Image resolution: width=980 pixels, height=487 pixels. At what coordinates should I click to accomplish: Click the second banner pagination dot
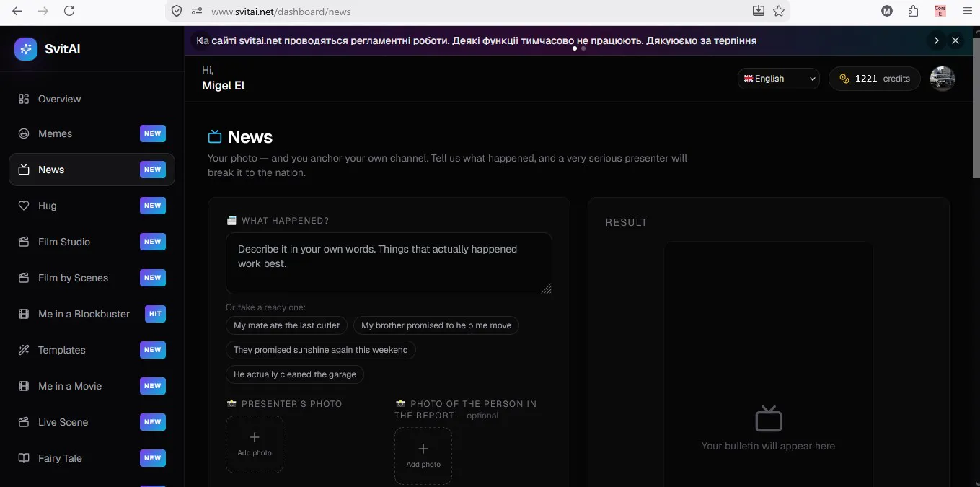pos(583,49)
